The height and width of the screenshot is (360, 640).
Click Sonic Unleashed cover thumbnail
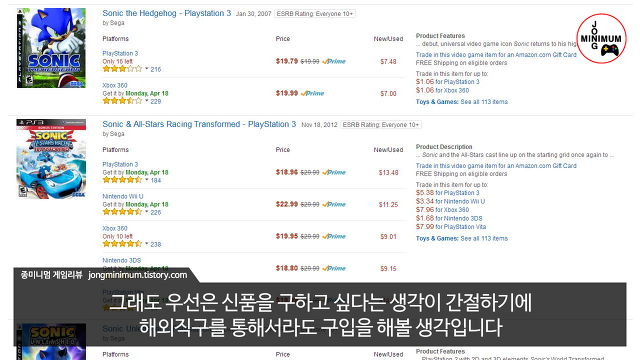[51, 342]
